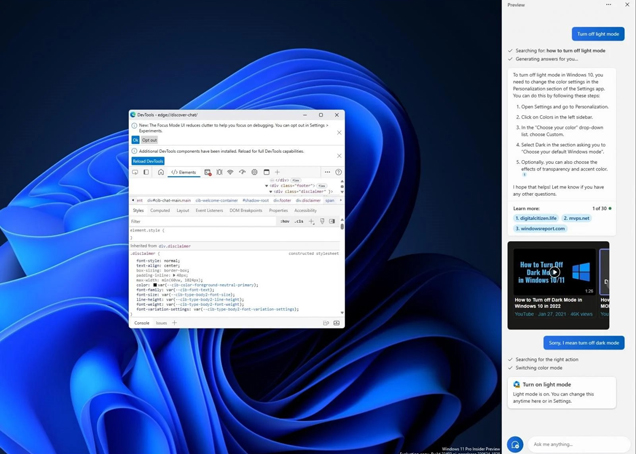Image resolution: width=636 pixels, height=454 pixels.
Task: Switch to the Event Listeners tab
Action: point(209,210)
